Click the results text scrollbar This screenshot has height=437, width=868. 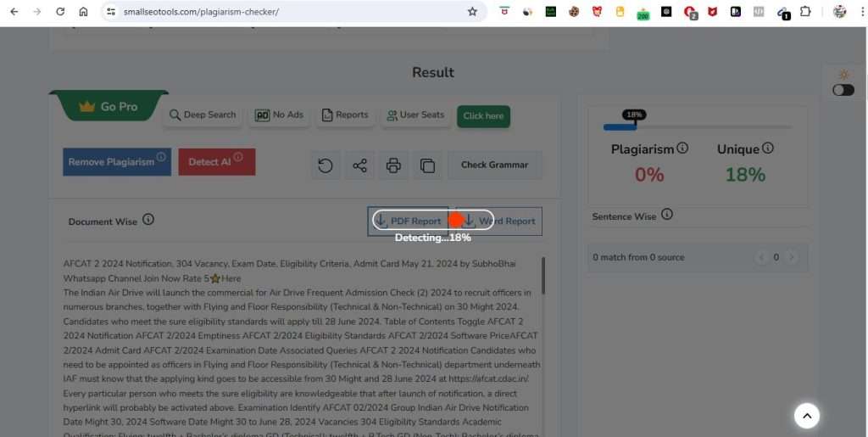tap(543, 275)
